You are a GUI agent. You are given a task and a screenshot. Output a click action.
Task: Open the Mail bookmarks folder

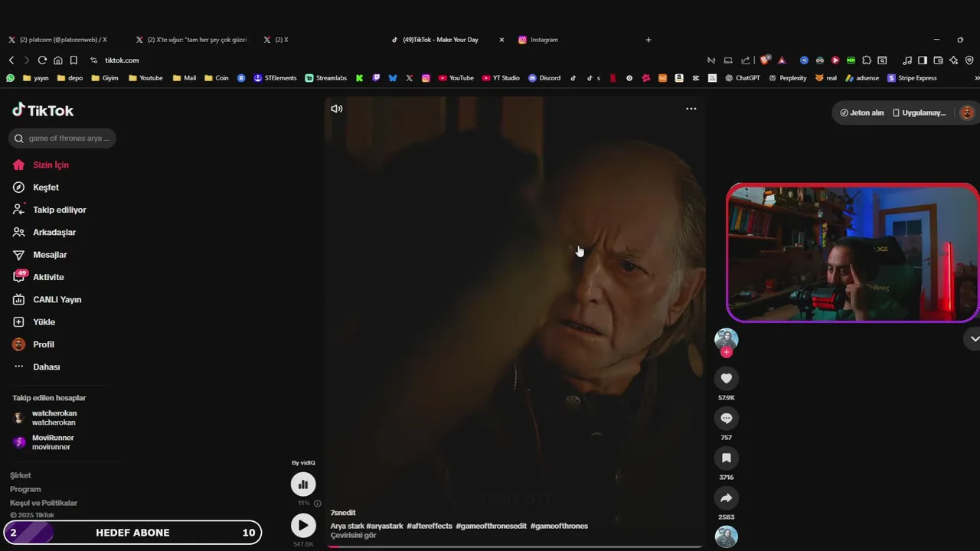(x=185, y=78)
